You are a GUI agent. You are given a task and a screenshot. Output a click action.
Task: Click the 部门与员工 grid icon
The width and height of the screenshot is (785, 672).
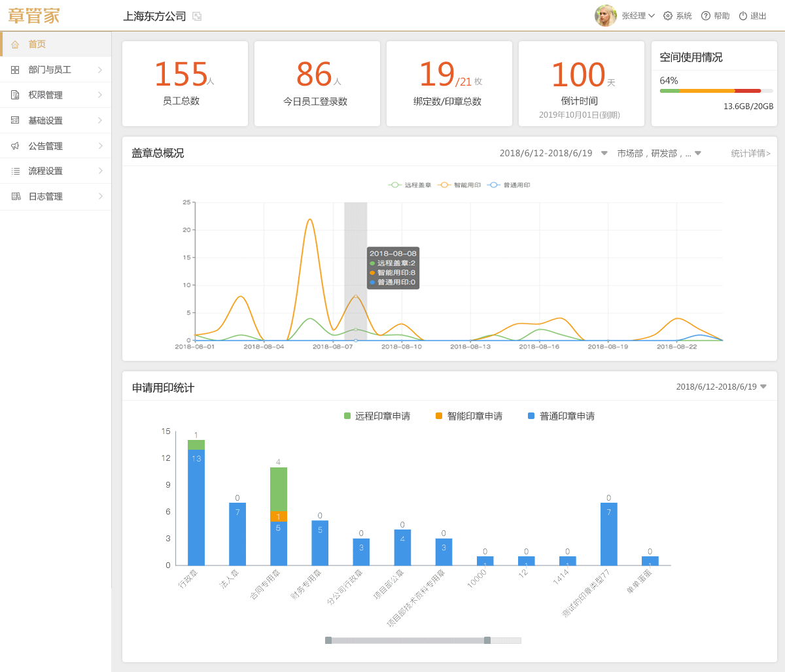[x=15, y=70]
